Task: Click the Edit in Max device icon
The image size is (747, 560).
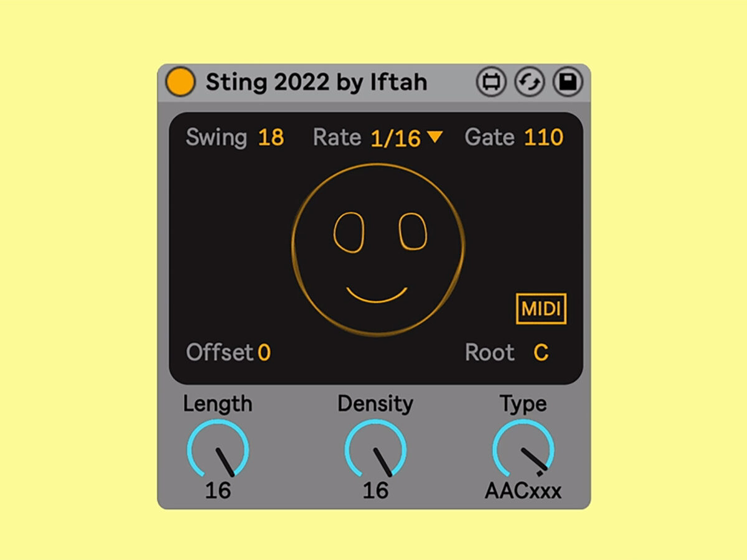Action: [491, 82]
